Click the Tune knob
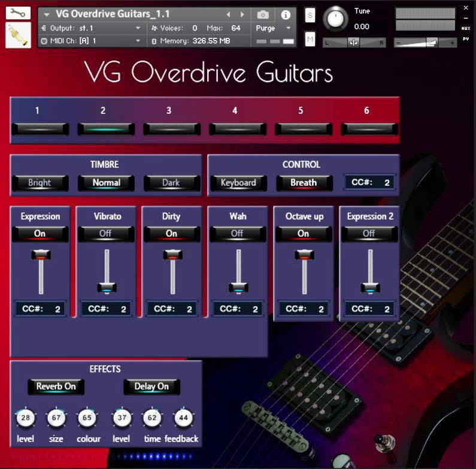This screenshot has width=476, height=469. coord(335,19)
